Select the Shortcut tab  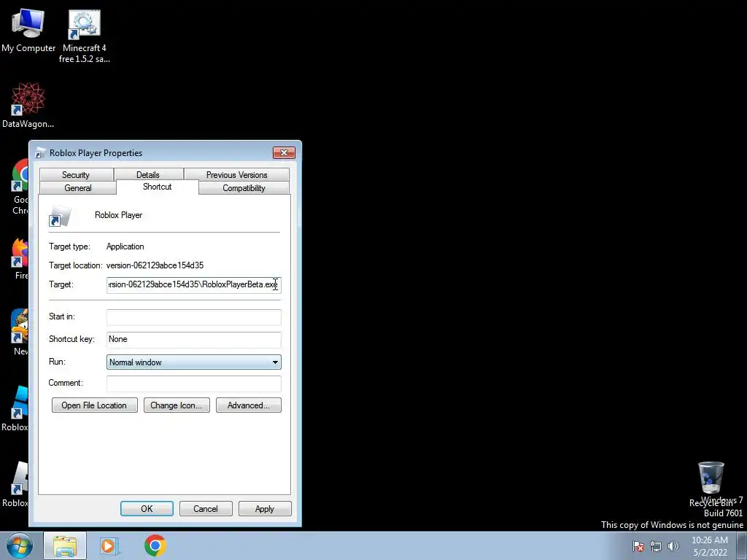pos(158,187)
